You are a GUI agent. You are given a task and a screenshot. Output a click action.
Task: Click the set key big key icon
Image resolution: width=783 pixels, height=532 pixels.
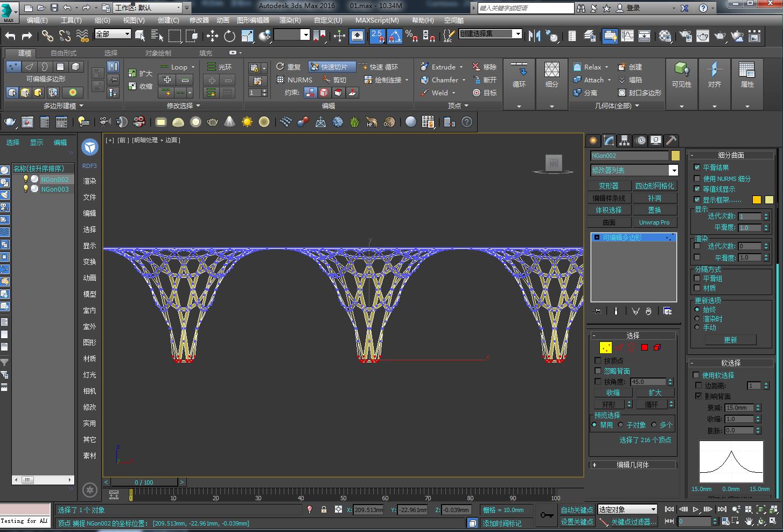click(547, 515)
